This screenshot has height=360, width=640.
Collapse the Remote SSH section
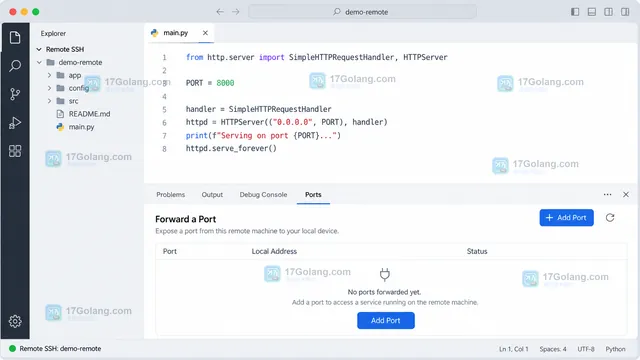[x=39, y=49]
